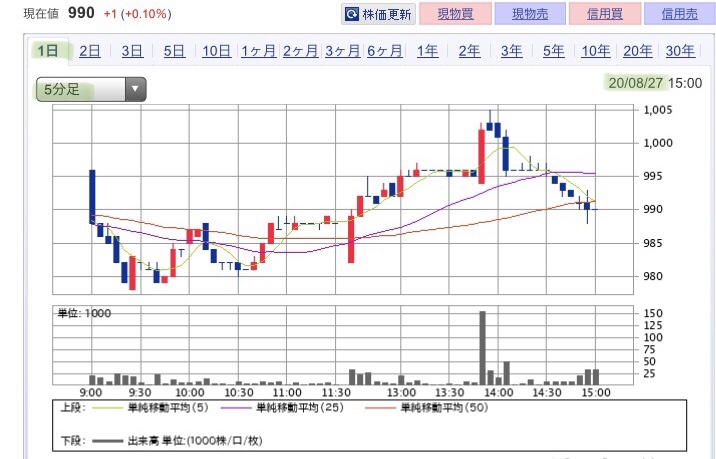This screenshot has height=459, width=716.
Task: Click the 15:00 time axis label
Action: pos(596,393)
